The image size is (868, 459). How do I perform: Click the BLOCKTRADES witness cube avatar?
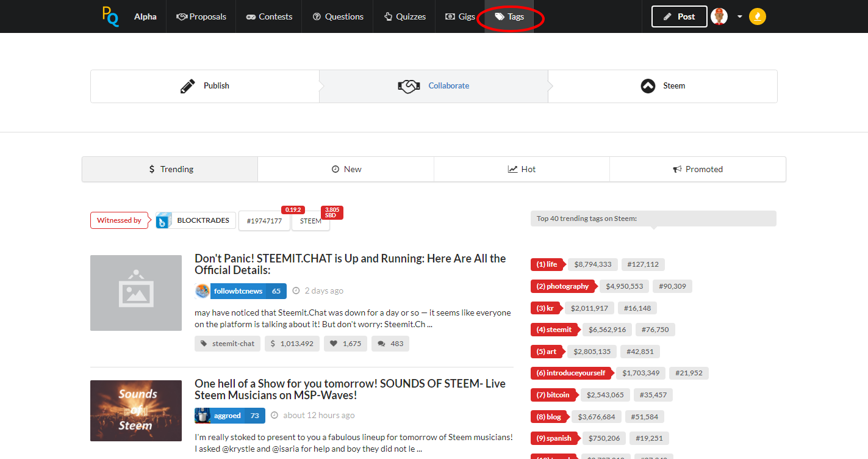tap(162, 220)
